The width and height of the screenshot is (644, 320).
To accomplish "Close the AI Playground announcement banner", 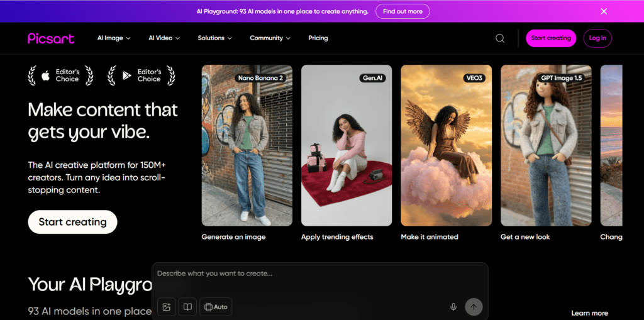I will click(604, 11).
